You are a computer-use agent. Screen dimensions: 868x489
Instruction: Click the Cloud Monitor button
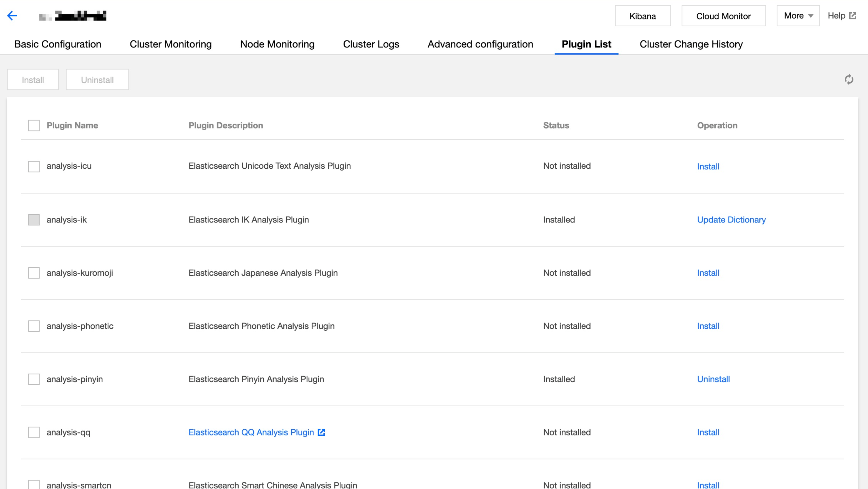pyautogui.click(x=723, y=16)
